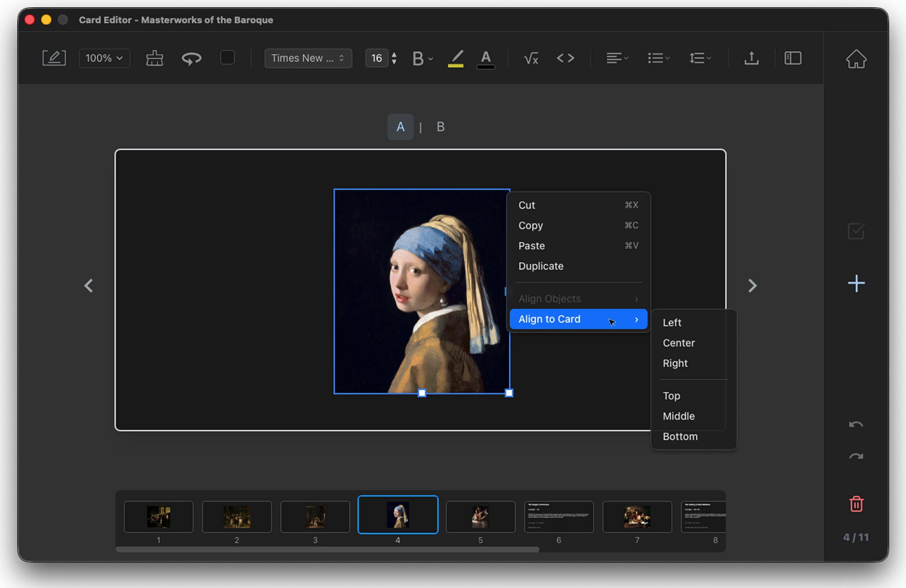Choose Paste from the context menu

point(578,246)
